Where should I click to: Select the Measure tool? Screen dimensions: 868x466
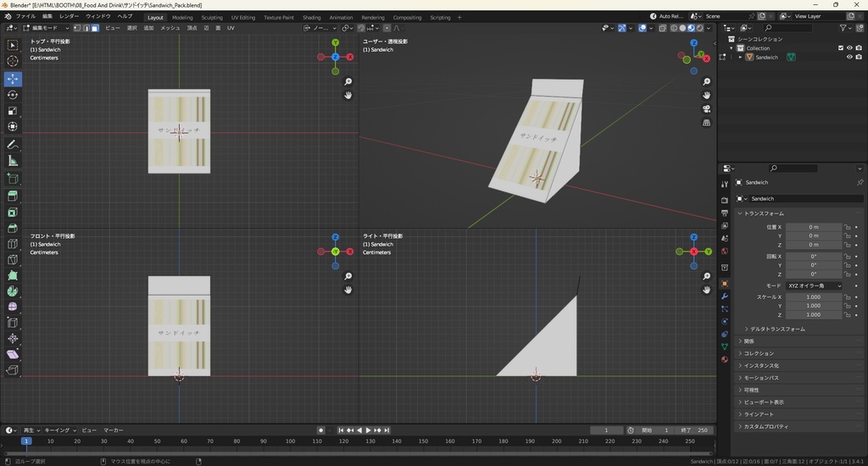pyautogui.click(x=13, y=160)
